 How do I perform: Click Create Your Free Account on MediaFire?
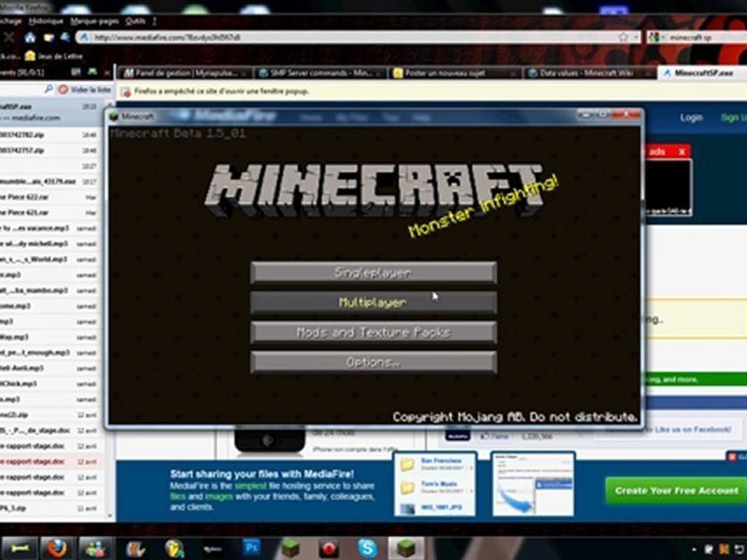pos(676,491)
